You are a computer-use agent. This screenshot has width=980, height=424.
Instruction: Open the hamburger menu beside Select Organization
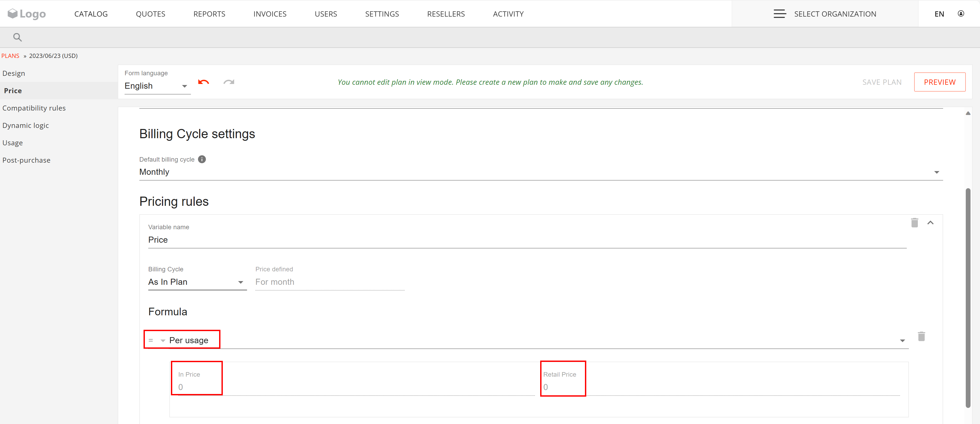[780, 14]
